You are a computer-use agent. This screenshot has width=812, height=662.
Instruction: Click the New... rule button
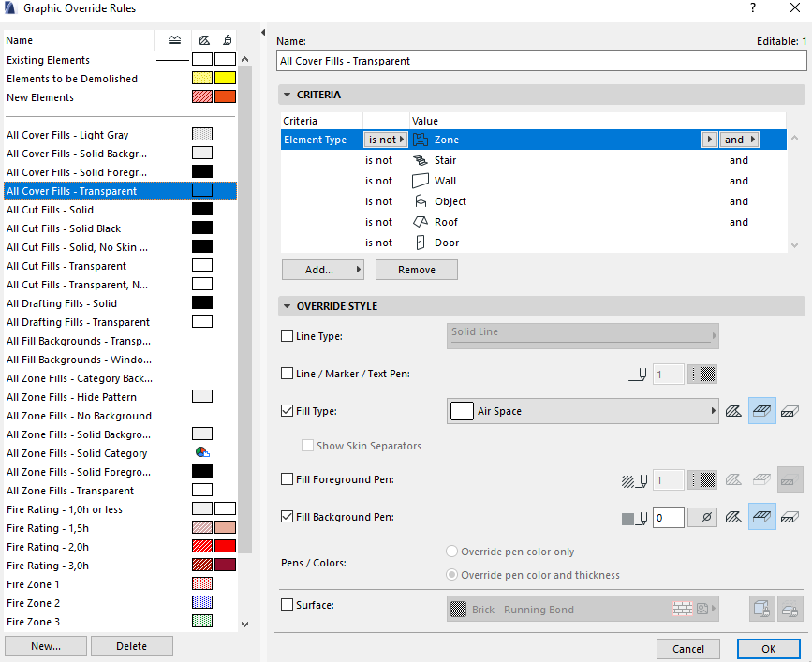coord(46,646)
